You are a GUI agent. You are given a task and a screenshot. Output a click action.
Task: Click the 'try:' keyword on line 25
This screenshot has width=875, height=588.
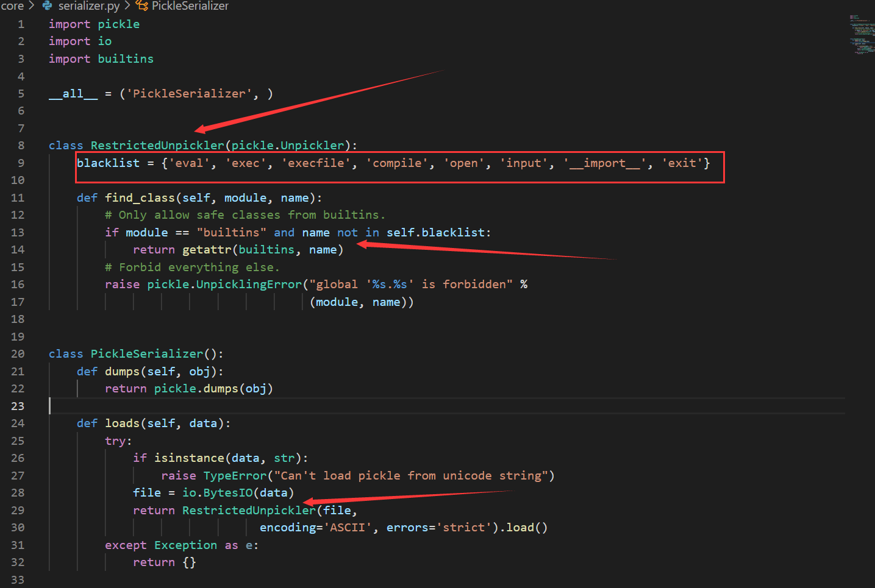[118, 441]
